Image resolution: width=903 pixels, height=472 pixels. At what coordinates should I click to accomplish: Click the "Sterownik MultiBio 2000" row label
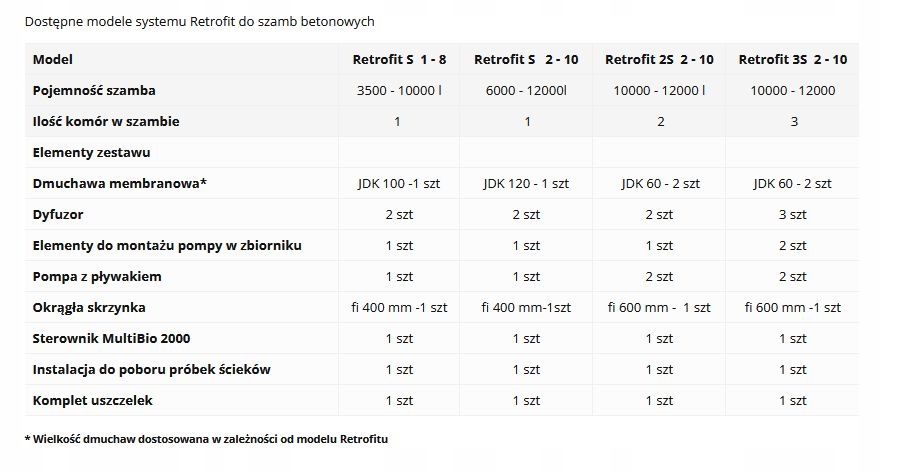tap(111, 338)
